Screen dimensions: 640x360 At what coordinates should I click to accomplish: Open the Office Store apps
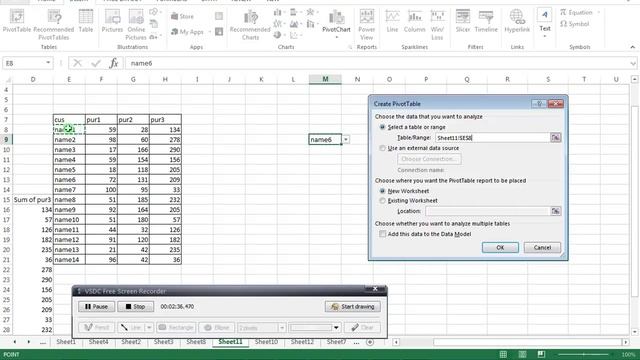[x=182, y=16]
